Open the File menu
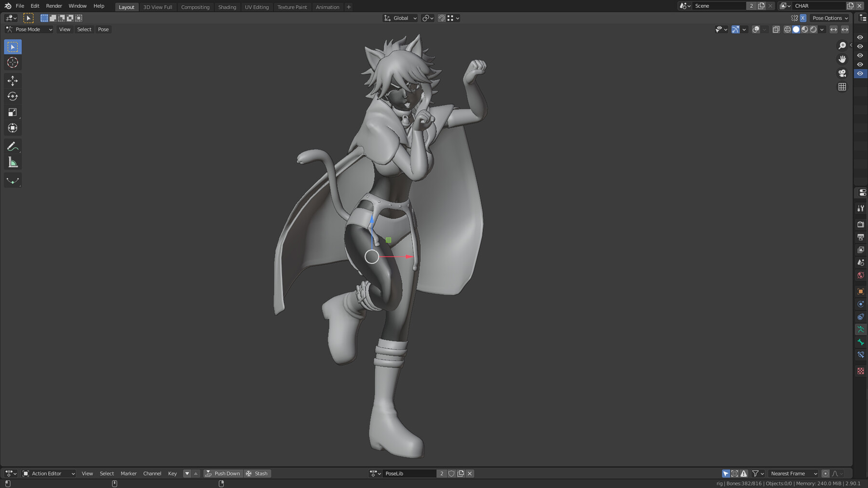This screenshot has height=488, width=868. (20, 6)
